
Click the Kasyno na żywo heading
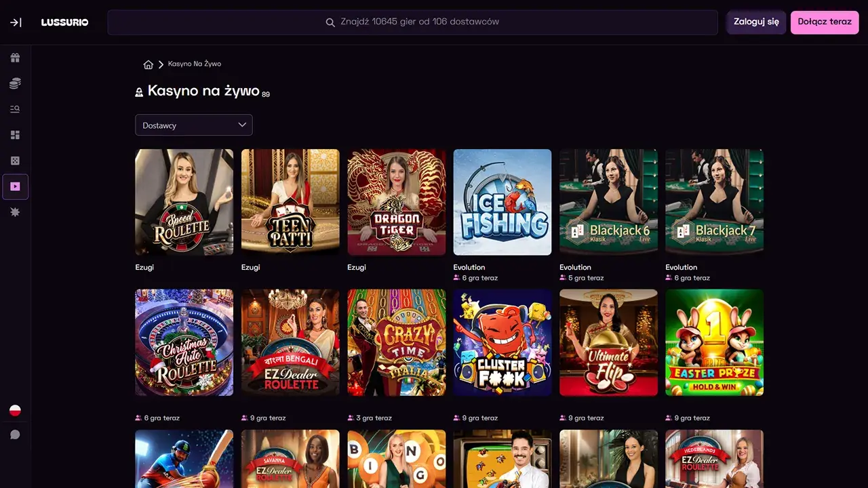coord(203,91)
